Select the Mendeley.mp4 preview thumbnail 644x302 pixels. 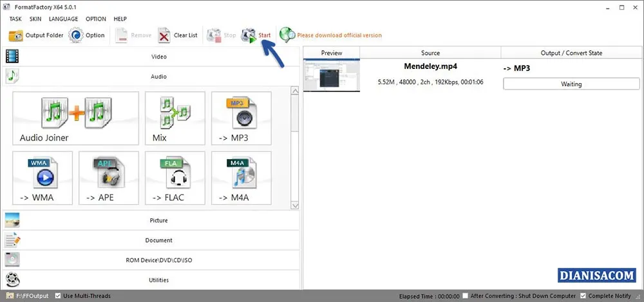click(332, 75)
